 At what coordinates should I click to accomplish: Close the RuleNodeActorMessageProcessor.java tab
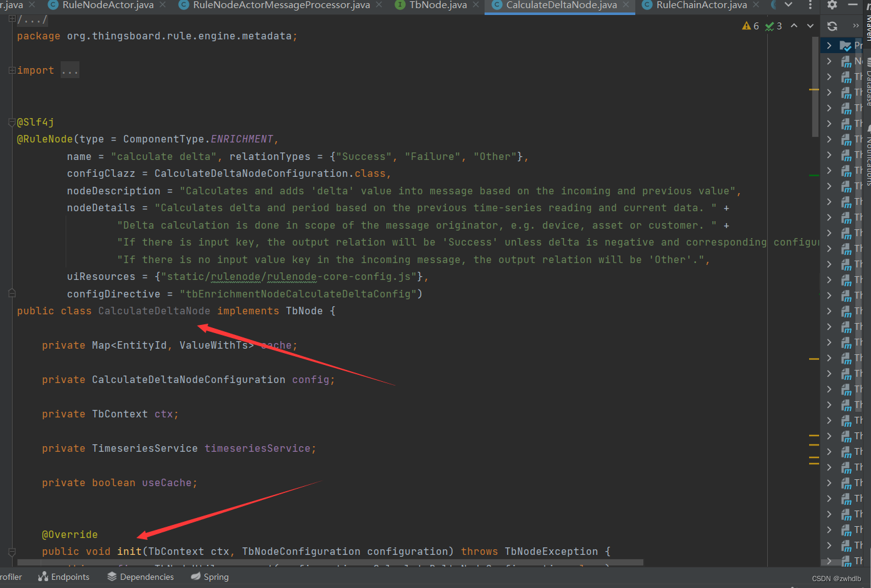(x=379, y=5)
